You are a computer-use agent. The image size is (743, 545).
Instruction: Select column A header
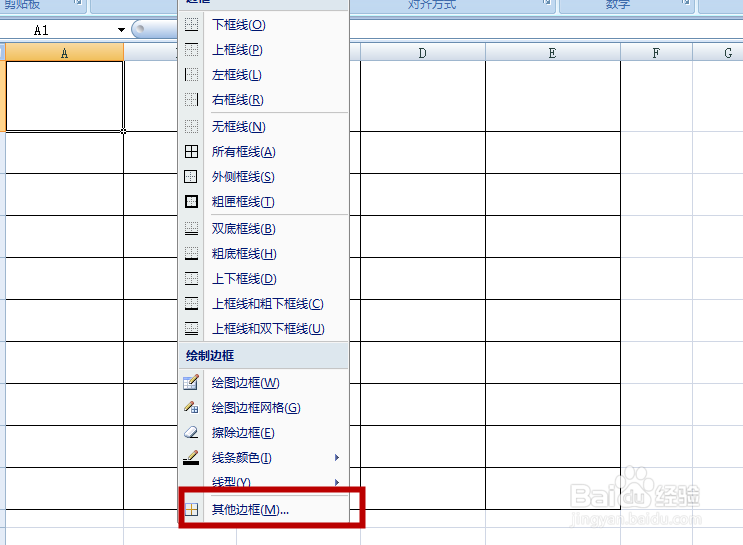[x=64, y=53]
